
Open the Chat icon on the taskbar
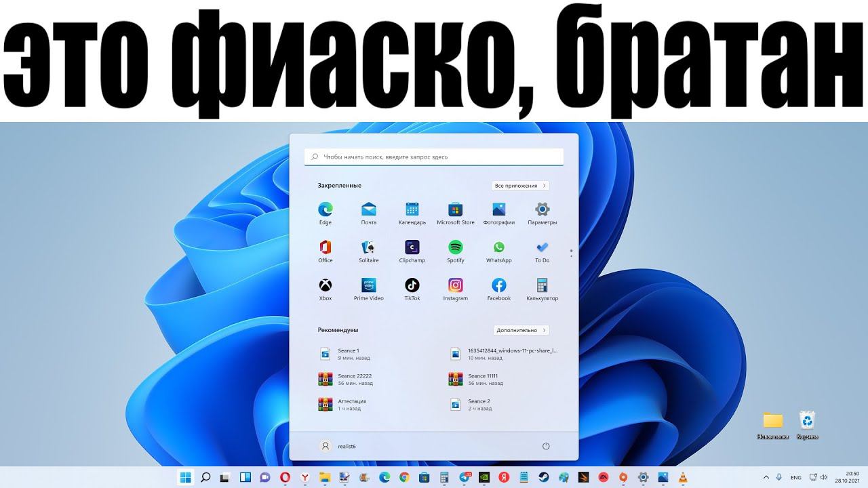(265, 477)
